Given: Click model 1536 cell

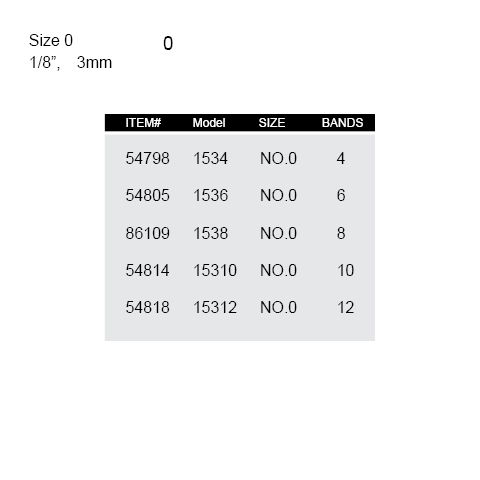Looking at the screenshot, I should coord(211,195).
